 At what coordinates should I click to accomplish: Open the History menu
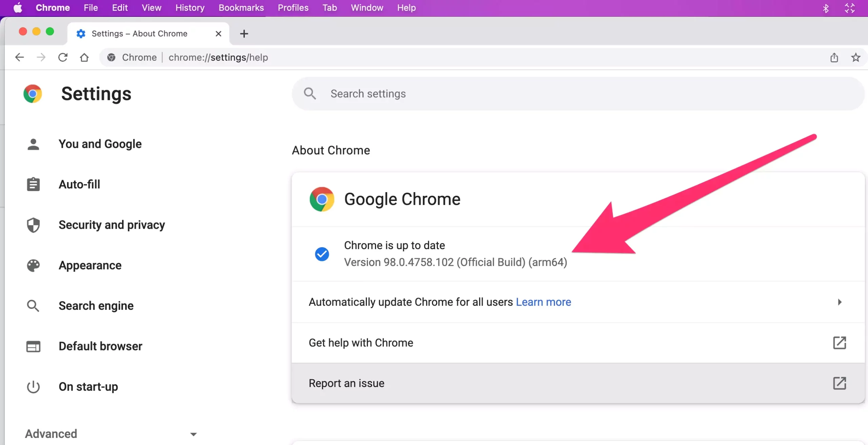[x=190, y=8]
